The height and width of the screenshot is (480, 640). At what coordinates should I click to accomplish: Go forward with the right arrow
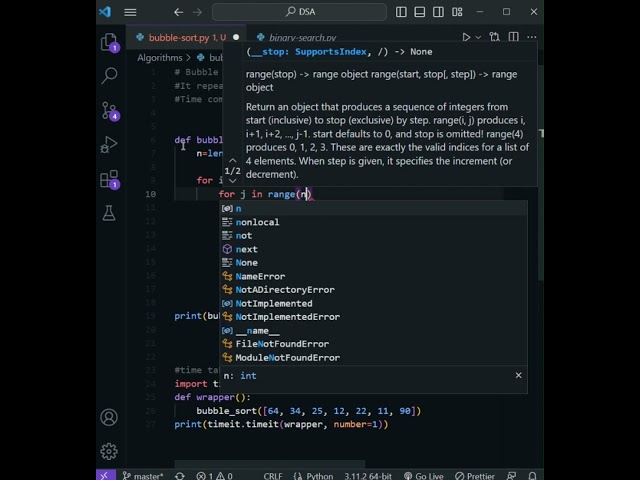coord(198,12)
